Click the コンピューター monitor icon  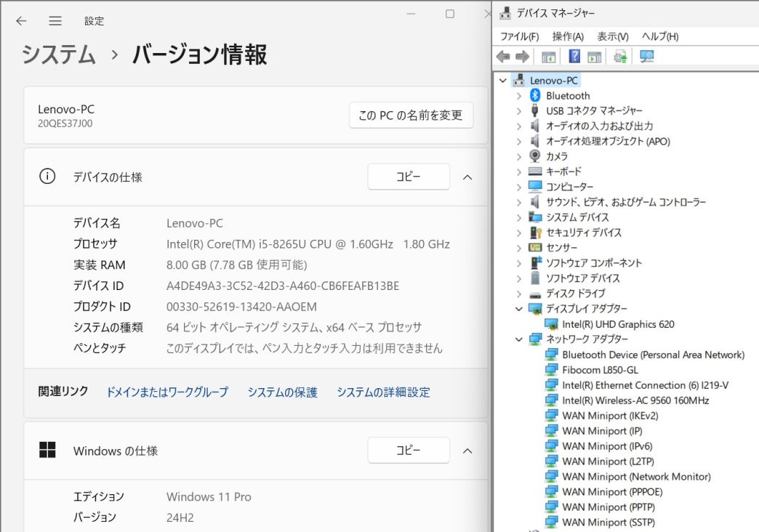pos(535,186)
